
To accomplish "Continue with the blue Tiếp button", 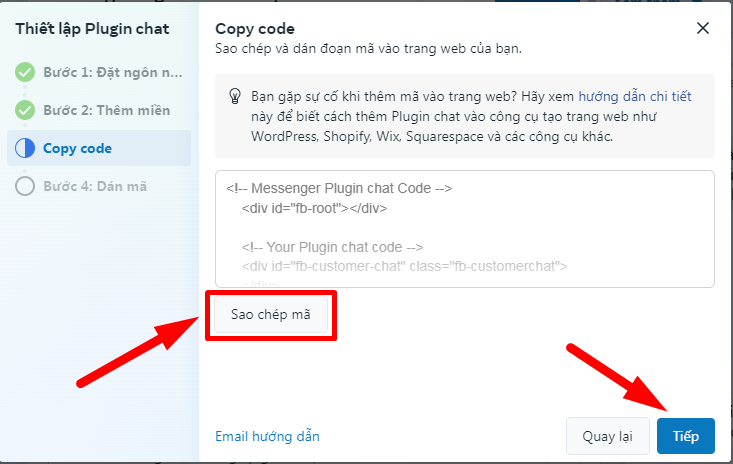I will tap(686, 436).
